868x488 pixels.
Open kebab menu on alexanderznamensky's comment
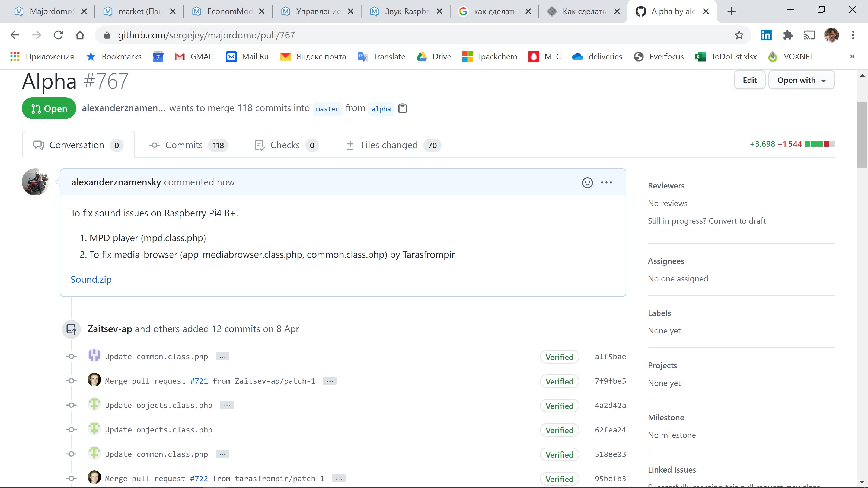[x=606, y=182]
